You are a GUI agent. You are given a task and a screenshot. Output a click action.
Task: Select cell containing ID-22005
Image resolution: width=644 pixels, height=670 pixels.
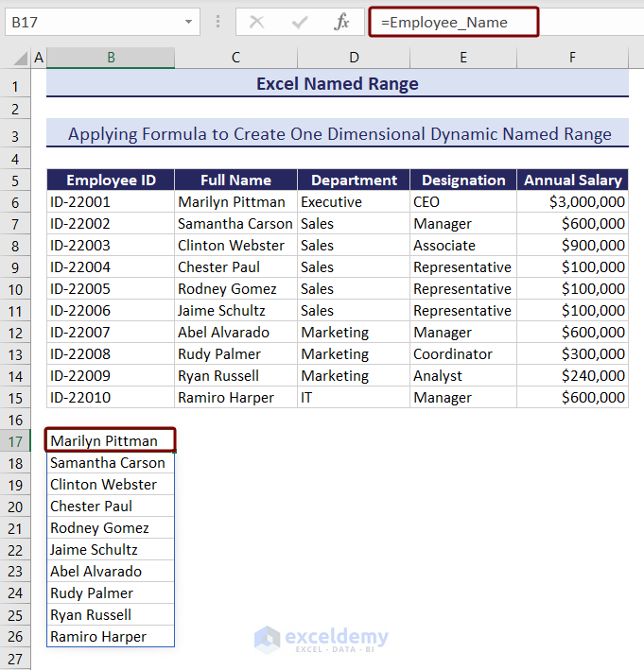(111, 289)
